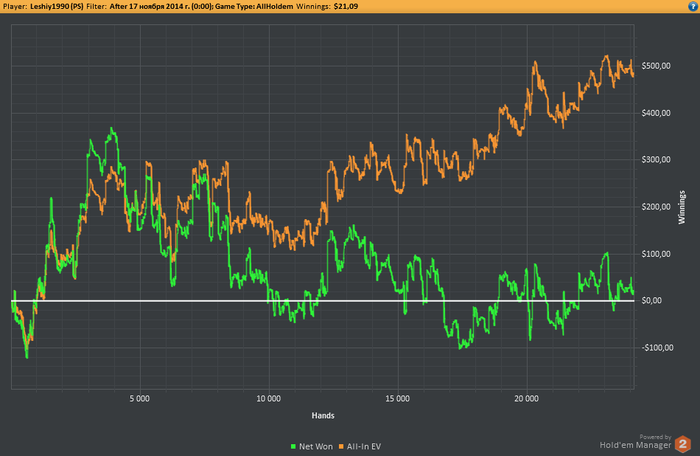Screen dimensions: 700x456
Task: Click the 10 000 hands axis label
Action: pyautogui.click(x=268, y=398)
